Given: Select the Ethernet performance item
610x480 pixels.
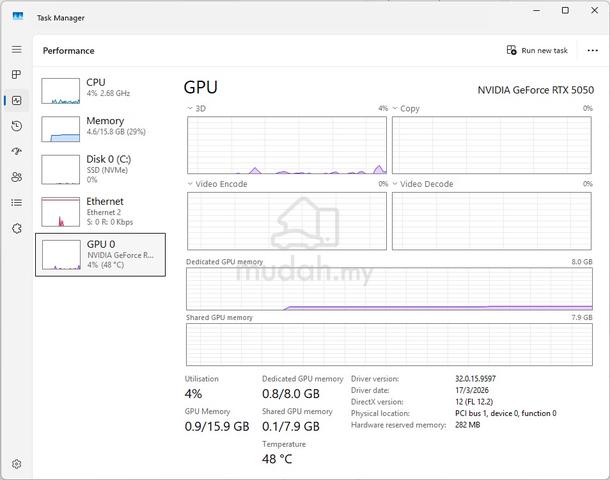Looking at the screenshot, I should click(100, 212).
